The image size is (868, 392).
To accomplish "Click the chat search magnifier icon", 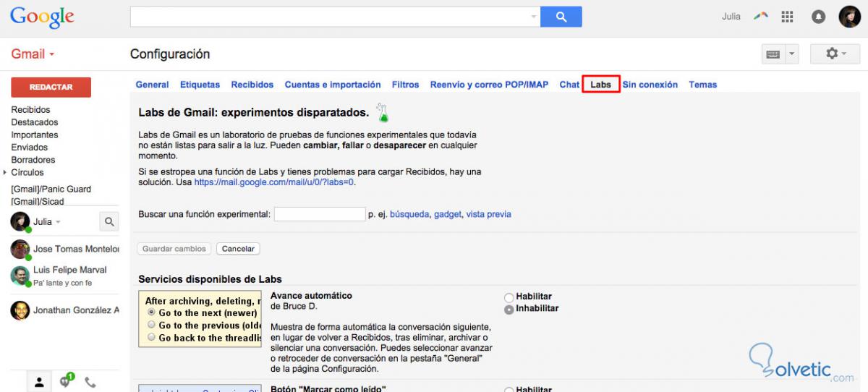I will click(x=109, y=222).
